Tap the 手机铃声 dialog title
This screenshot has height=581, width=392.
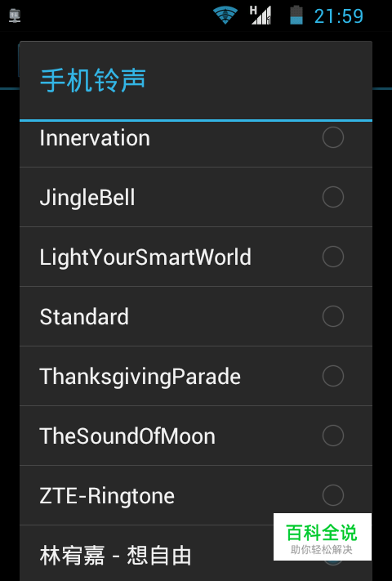(x=93, y=80)
